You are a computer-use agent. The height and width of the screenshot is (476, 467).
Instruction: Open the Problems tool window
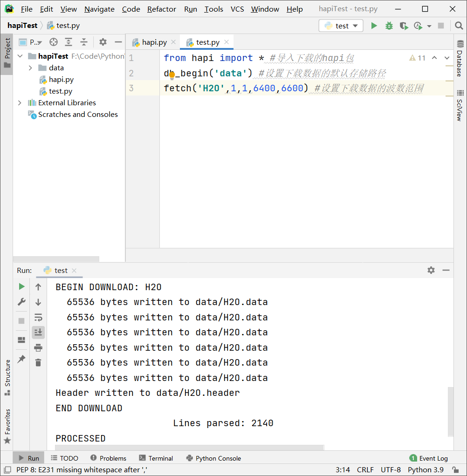point(109,458)
